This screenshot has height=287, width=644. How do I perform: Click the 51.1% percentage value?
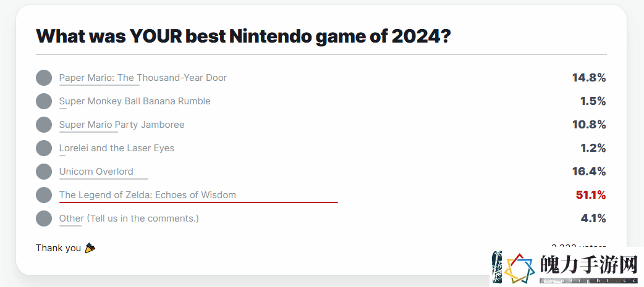(x=591, y=195)
